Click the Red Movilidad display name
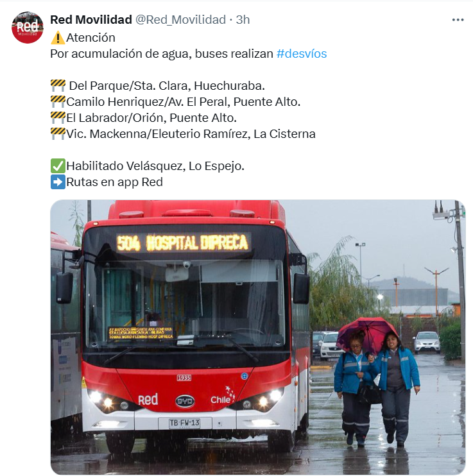This screenshot has width=473, height=476. (91, 20)
